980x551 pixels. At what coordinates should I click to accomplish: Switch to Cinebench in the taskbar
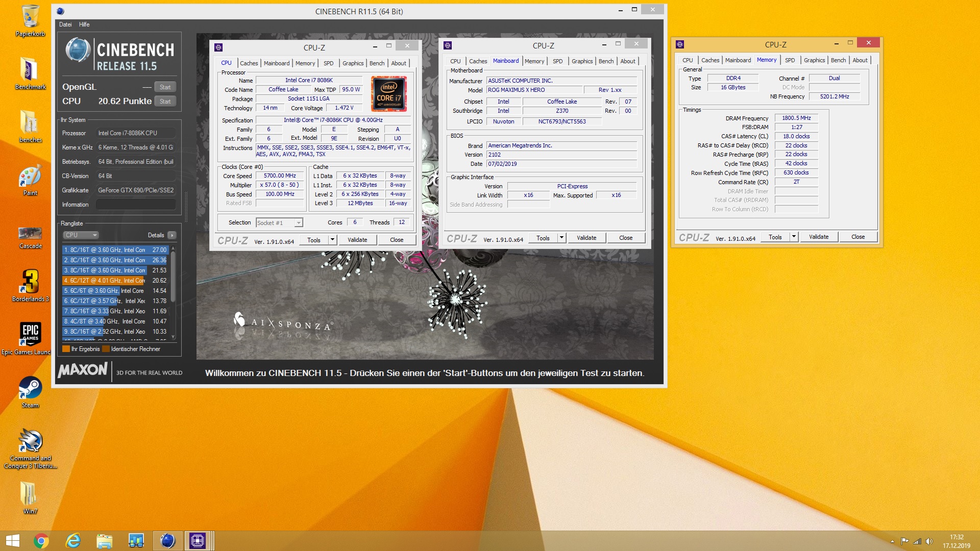coord(168,541)
